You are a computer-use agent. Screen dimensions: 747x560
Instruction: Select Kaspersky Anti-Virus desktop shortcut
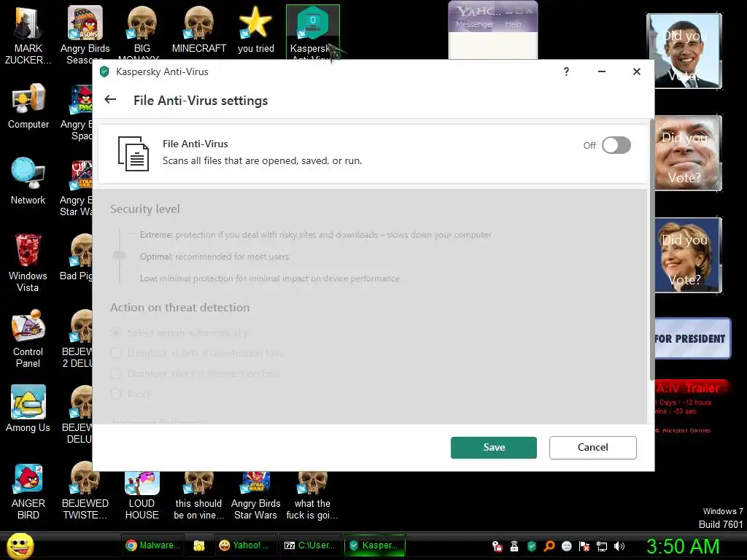[312, 32]
